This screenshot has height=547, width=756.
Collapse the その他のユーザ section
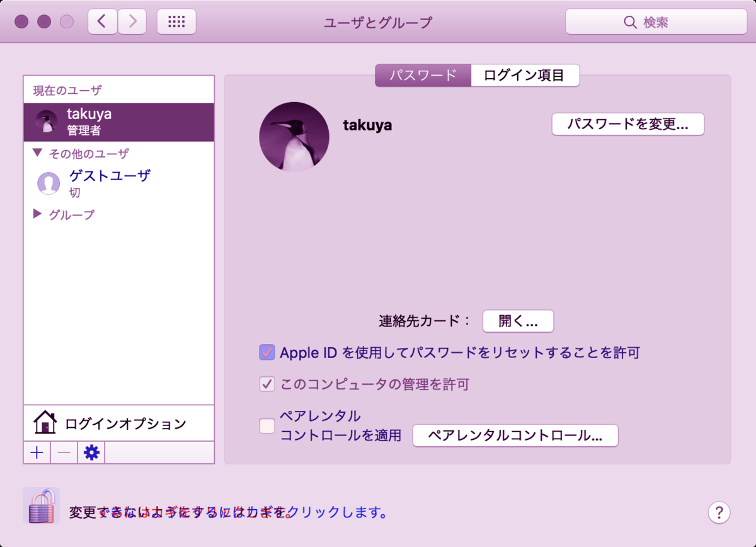[x=37, y=153]
